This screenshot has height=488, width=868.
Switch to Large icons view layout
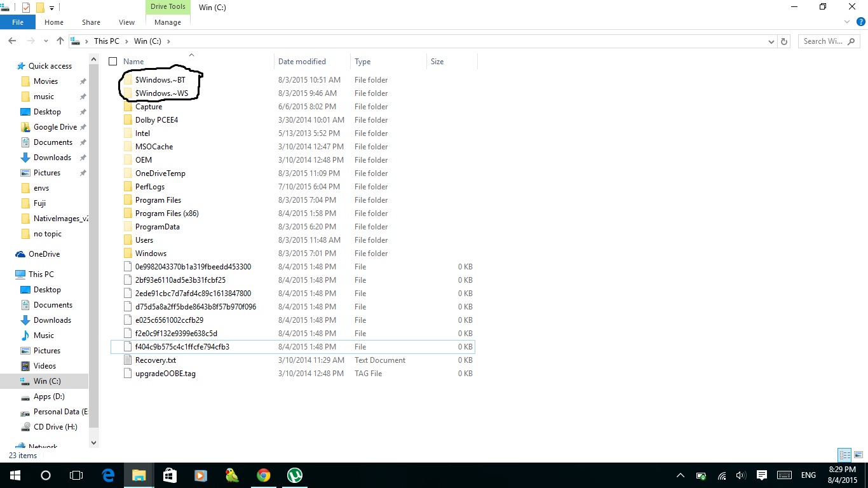coord(858,455)
